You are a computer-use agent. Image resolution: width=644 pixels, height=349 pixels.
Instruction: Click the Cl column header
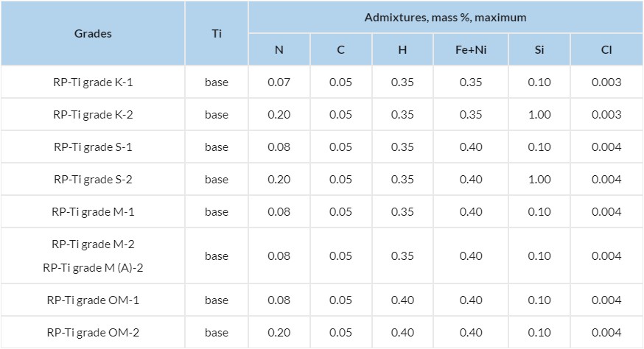coord(606,51)
